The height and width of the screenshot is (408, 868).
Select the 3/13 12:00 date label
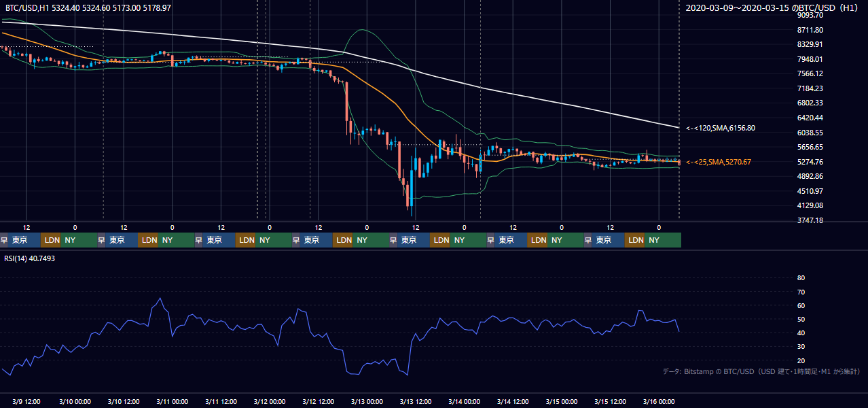pyautogui.click(x=416, y=401)
